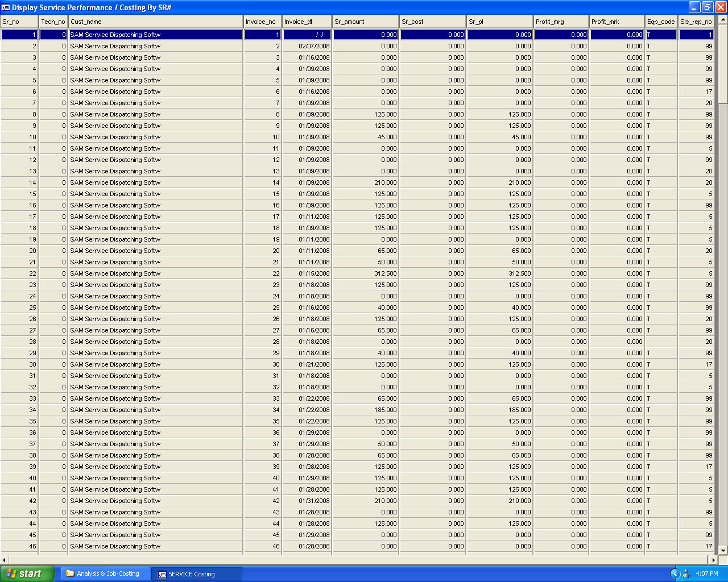Expand hidden system tray icons arrow

point(675,573)
